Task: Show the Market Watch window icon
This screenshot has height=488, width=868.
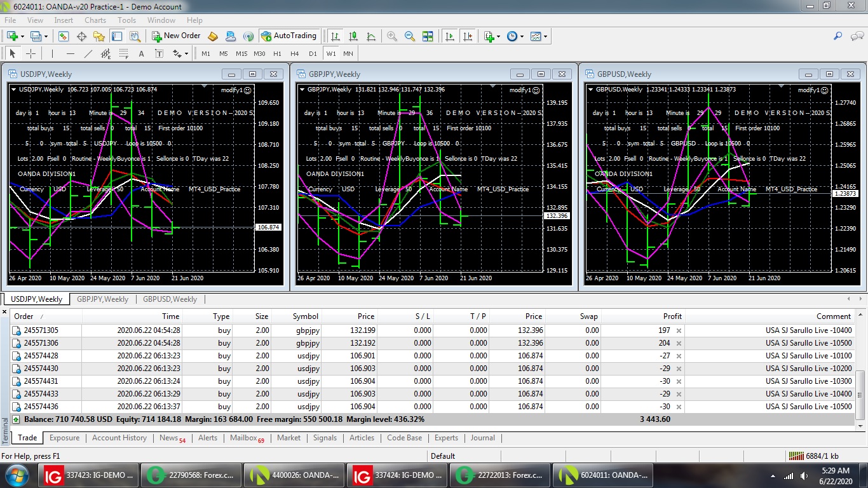Action: click(x=64, y=36)
